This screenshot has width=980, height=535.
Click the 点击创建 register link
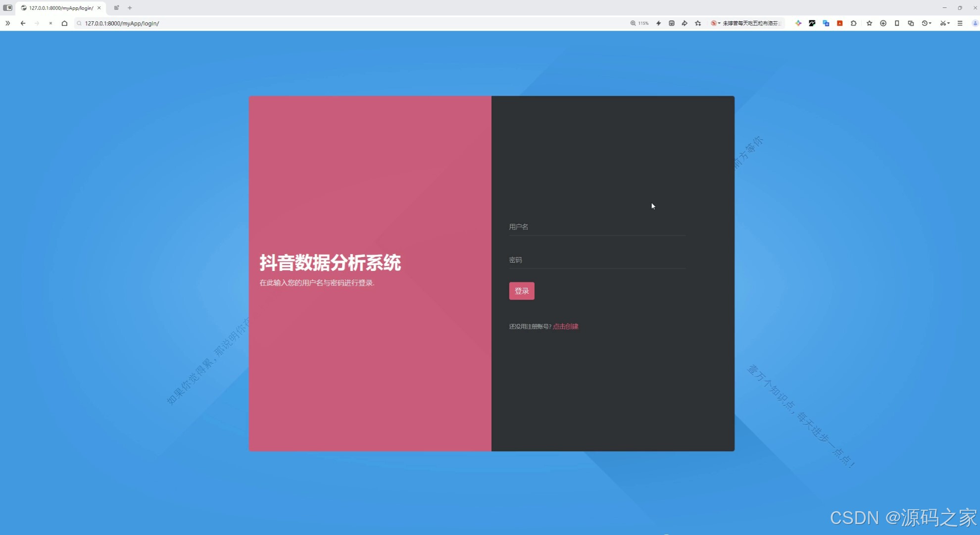pos(565,326)
